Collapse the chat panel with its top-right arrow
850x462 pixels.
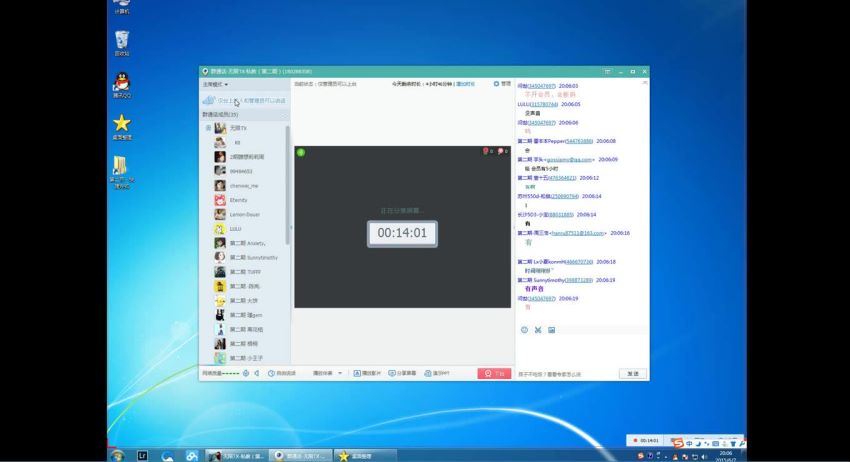[645, 83]
